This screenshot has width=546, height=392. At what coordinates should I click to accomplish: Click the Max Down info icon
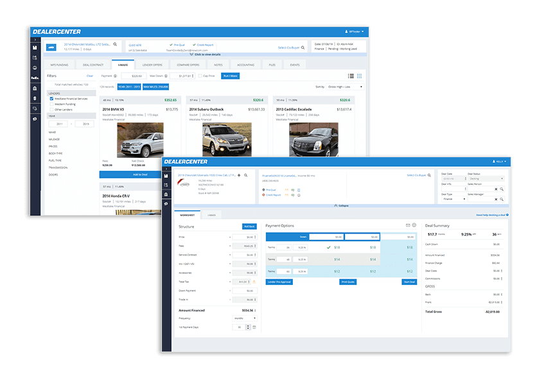[x=166, y=76]
